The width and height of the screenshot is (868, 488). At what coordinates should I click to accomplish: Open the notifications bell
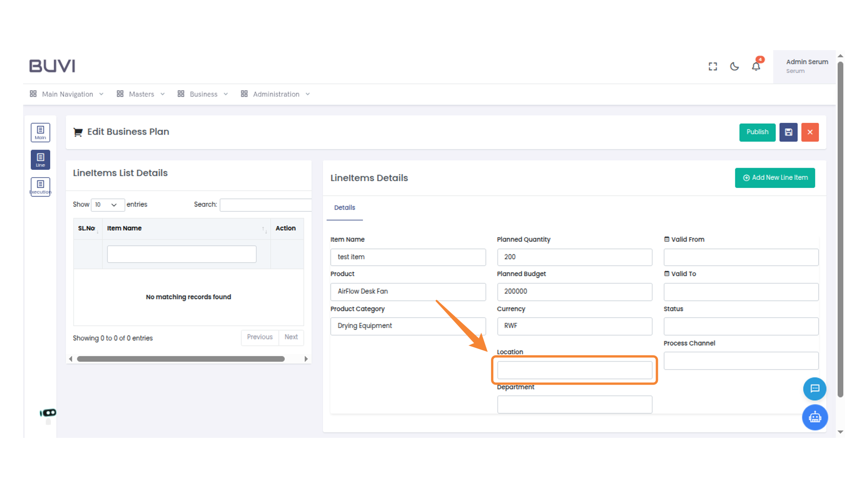coord(755,66)
